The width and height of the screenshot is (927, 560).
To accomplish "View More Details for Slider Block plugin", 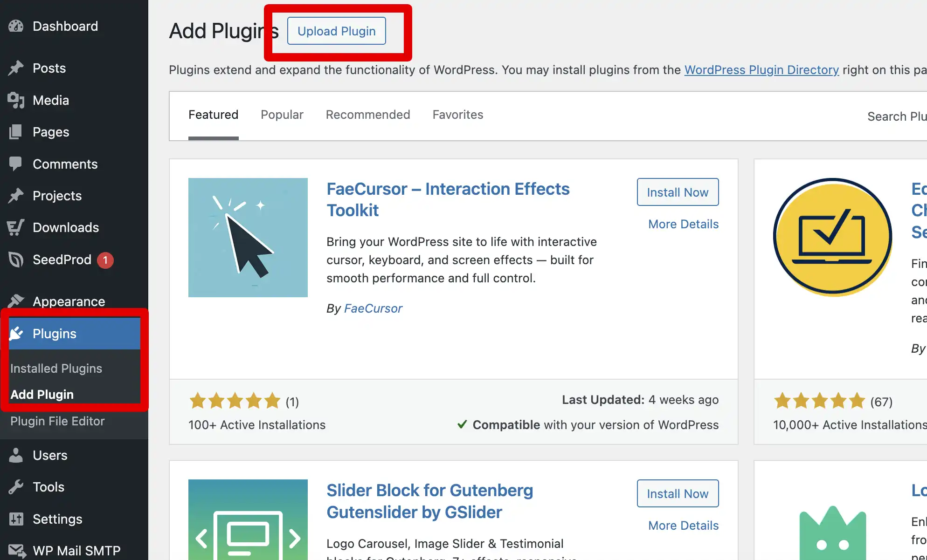I will click(683, 526).
